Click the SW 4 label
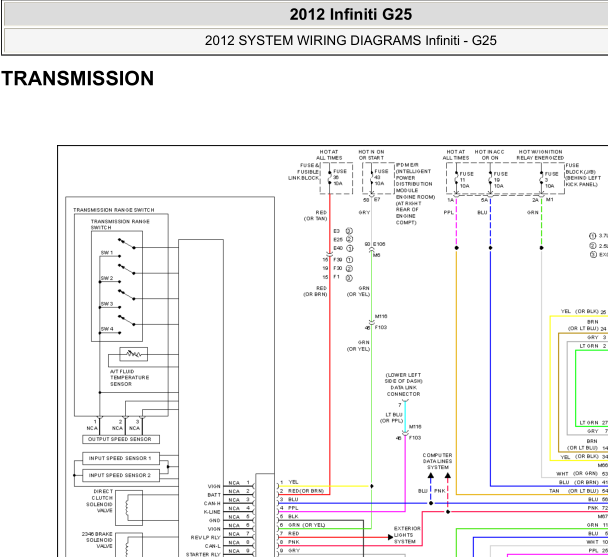This screenshot has height=557, width=608. click(x=107, y=329)
